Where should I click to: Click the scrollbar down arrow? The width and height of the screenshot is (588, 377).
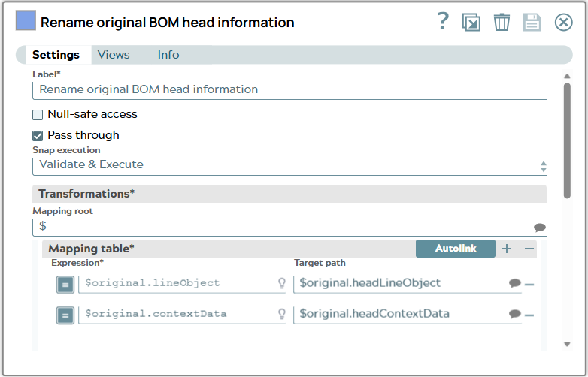click(x=567, y=344)
